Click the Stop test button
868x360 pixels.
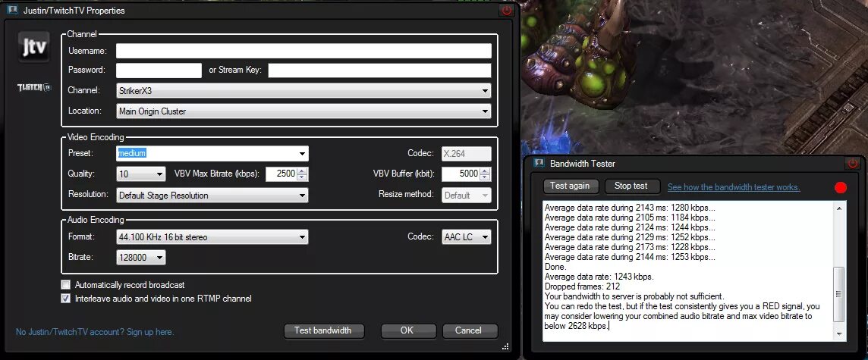point(631,186)
